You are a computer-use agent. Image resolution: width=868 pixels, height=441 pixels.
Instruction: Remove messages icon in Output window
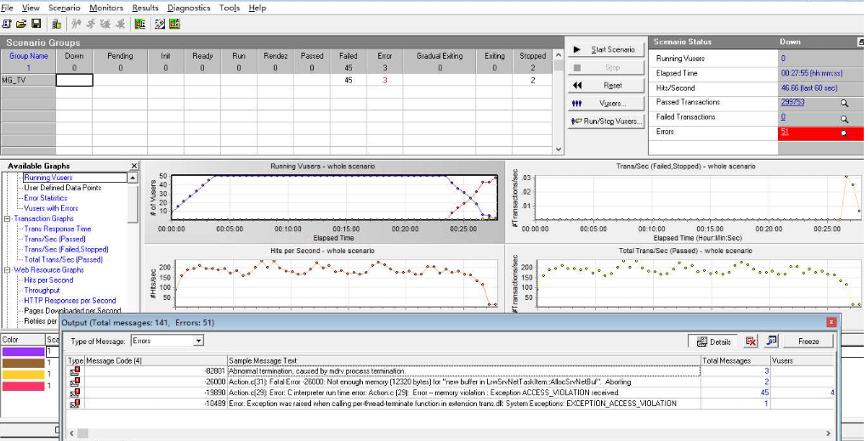point(751,341)
